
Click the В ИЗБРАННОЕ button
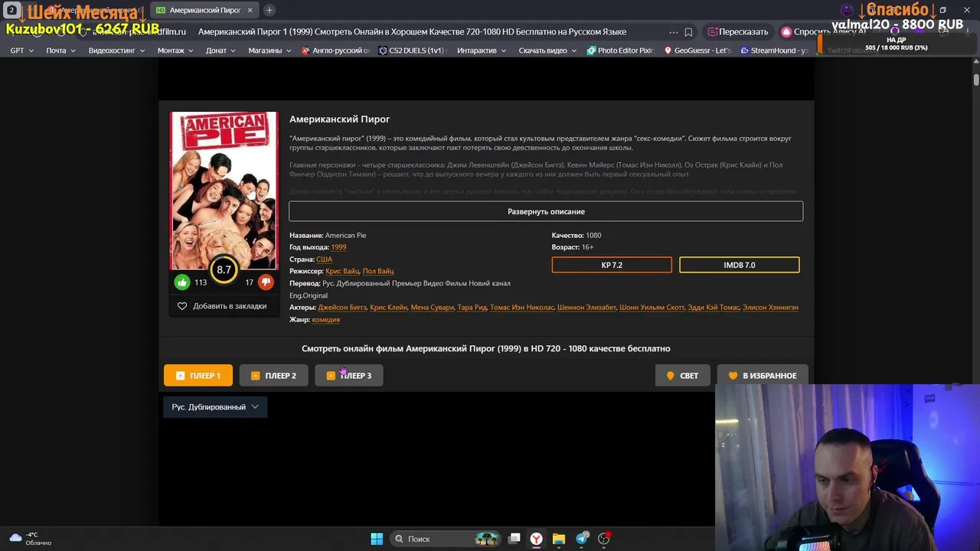[x=763, y=376]
